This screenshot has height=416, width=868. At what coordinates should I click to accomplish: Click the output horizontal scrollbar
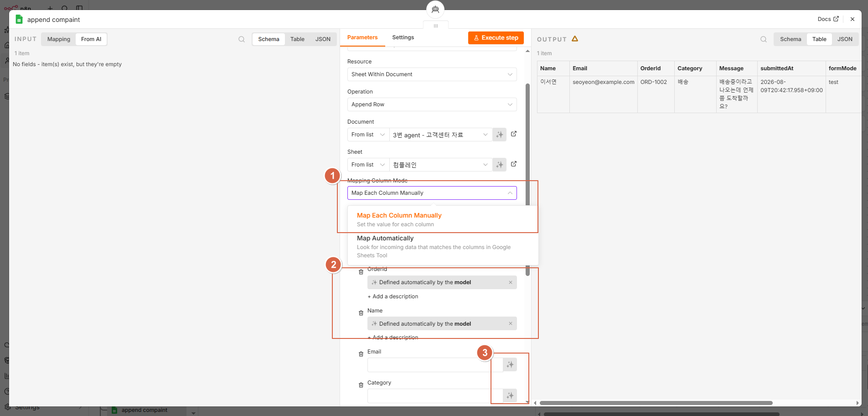(656, 403)
